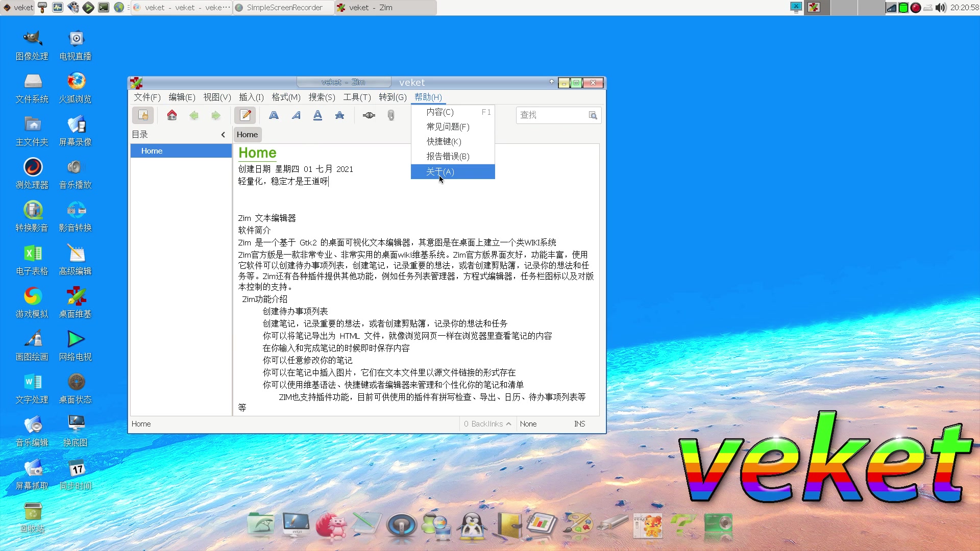Open the 插入(I) menu
The image size is (980, 551).
(x=251, y=97)
